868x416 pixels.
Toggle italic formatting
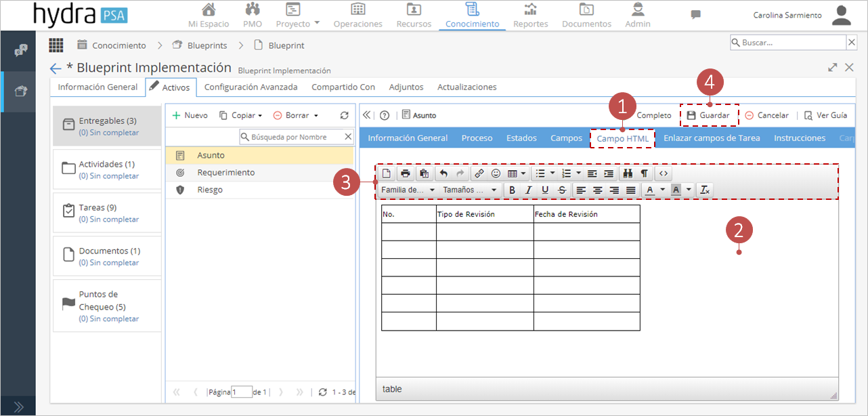[529, 190]
